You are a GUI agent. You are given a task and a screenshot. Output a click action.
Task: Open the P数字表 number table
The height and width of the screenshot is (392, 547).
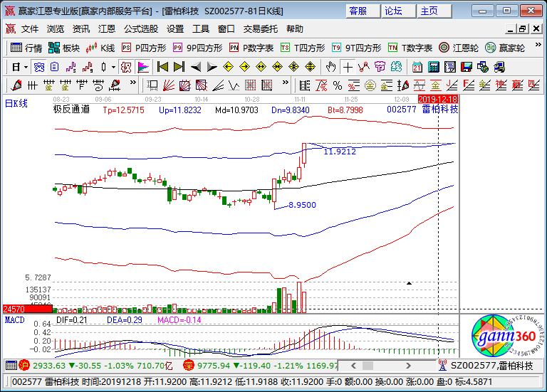coord(251,48)
